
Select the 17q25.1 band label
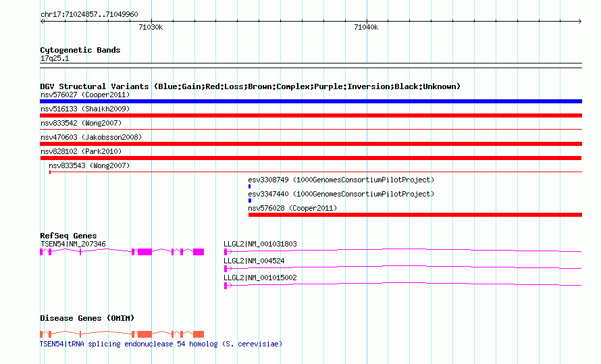point(55,58)
